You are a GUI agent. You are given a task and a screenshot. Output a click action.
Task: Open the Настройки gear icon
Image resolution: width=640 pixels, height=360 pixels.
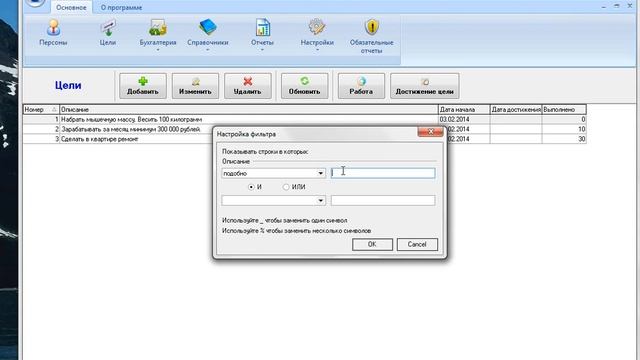click(317, 28)
